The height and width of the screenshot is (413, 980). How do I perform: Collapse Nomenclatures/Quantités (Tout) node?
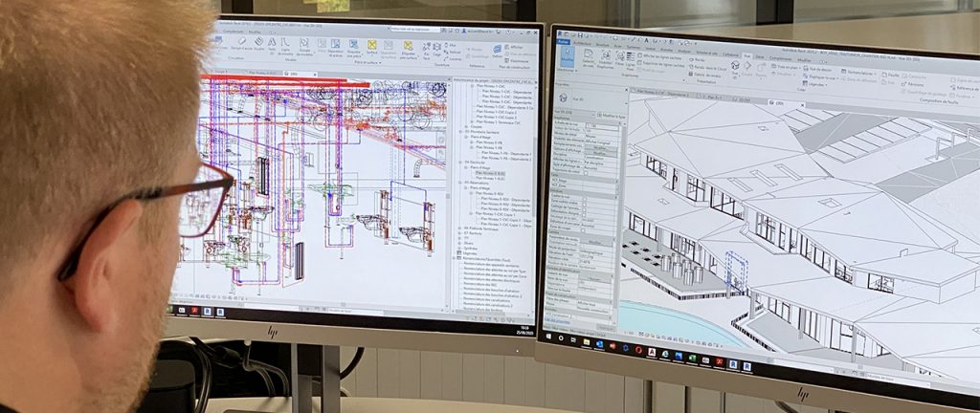coord(455,258)
